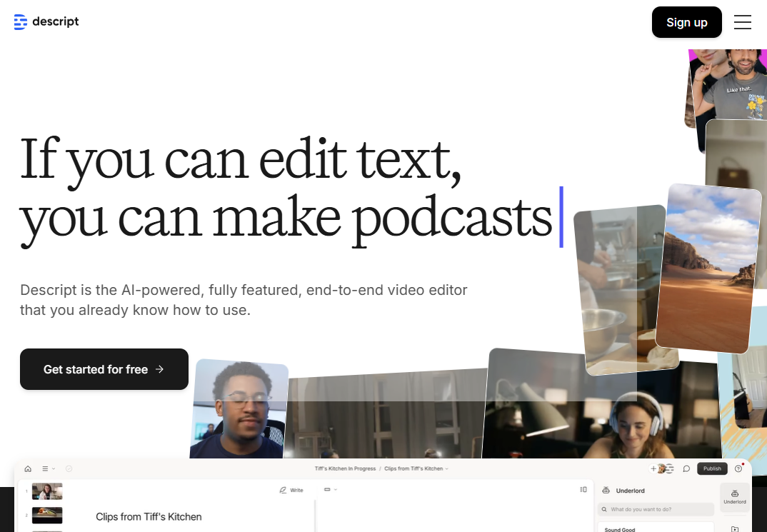Open the media folder sidebar icon
The width and height of the screenshot is (767, 532).
tap(735, 528)
